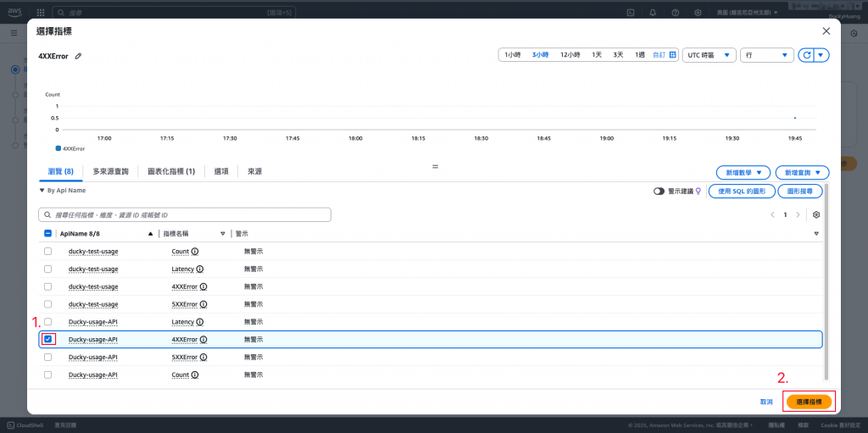
Task: Open info icon for ducky-test-usage 5XXError
Action: (x=203, y=304)
